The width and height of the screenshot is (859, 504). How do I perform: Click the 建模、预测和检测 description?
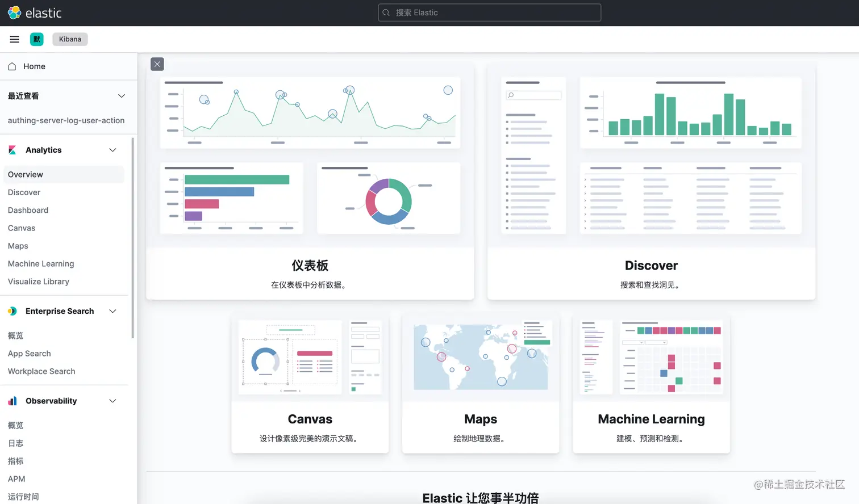click(652, 439)
